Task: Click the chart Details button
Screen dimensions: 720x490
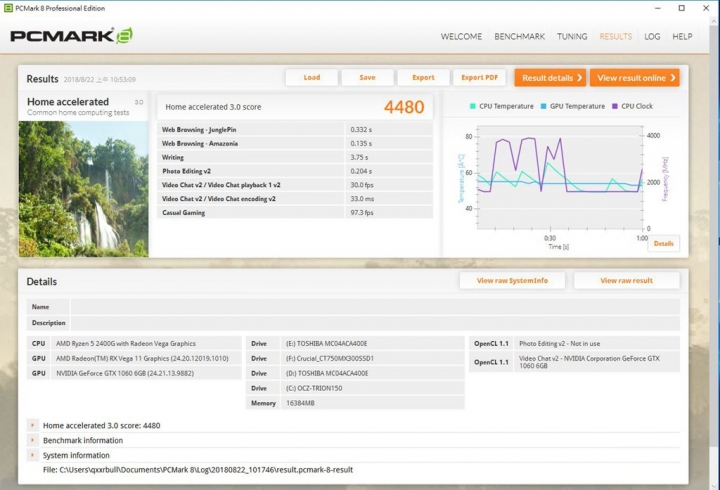Action: (664, 243)
